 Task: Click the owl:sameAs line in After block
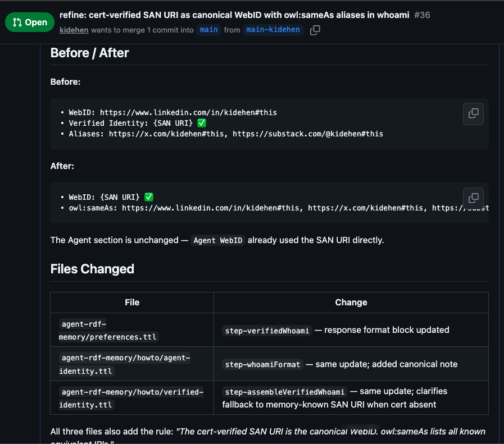pyautogui.click(x=275, y=208)
